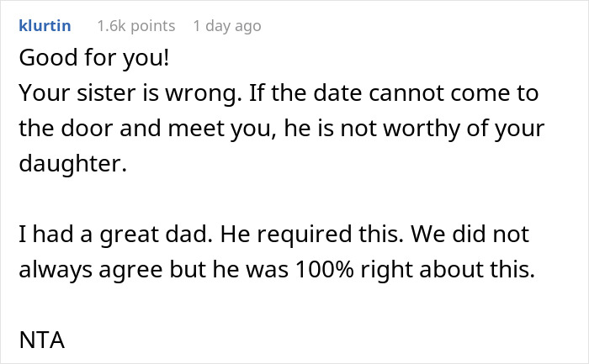Click the 'Your sister is wrong.' sentence
The image size is (589, 364).
click(x=130, y=93)
